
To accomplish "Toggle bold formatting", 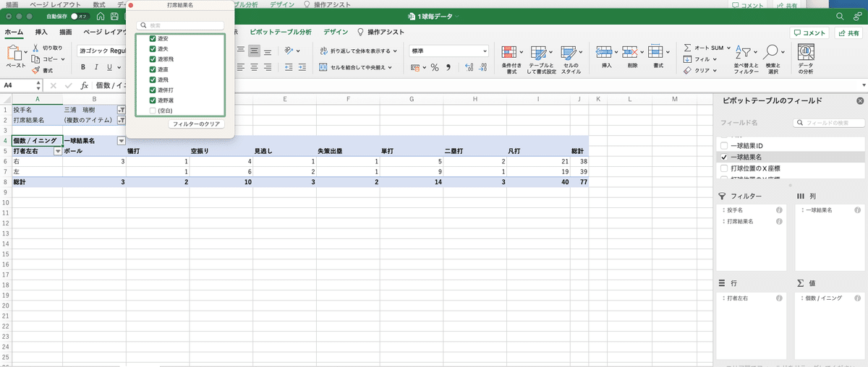I will (x=83, y=67).
